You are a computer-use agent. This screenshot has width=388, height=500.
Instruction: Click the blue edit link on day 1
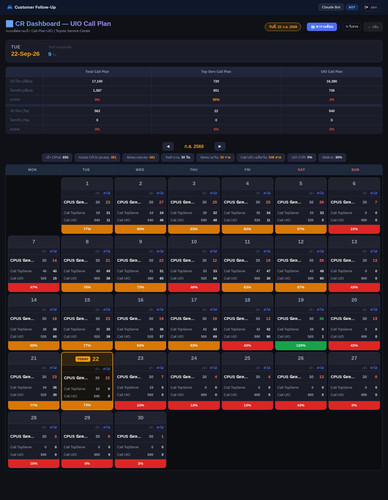pos(107,193)
